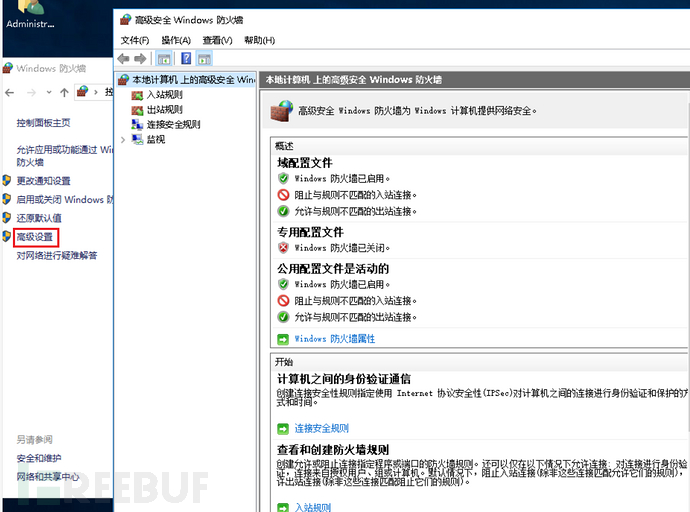The width and height of the screenshot is (690, 512).
Task: Click the 专用配置文件 heading text
Action: pos(310,232)
